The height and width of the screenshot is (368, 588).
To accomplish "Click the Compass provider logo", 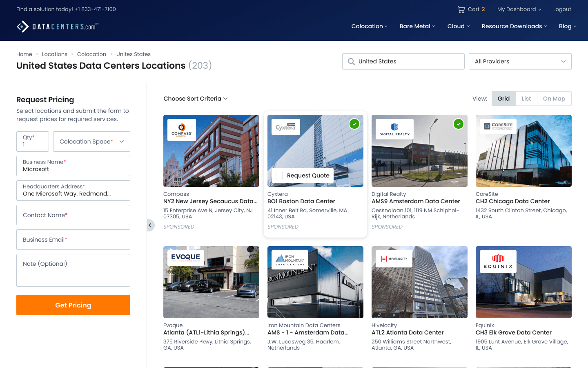I will [x=182, y=130].
